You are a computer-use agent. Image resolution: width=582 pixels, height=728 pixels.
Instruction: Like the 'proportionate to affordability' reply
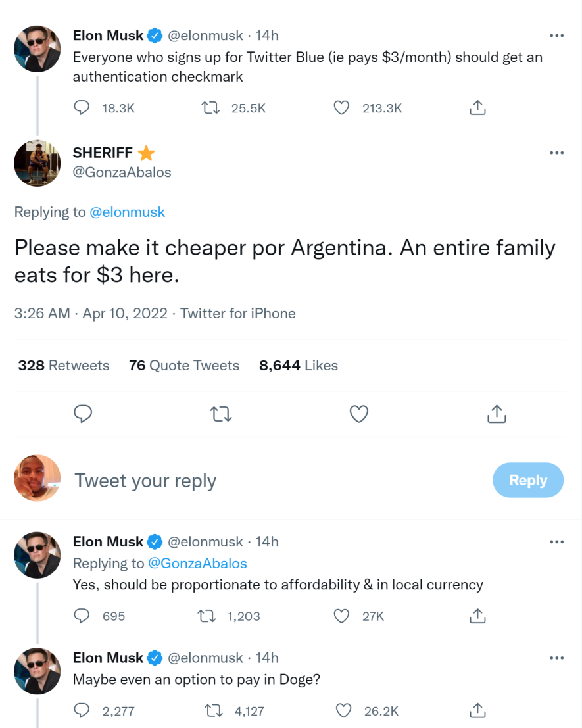tap(341, 616)
